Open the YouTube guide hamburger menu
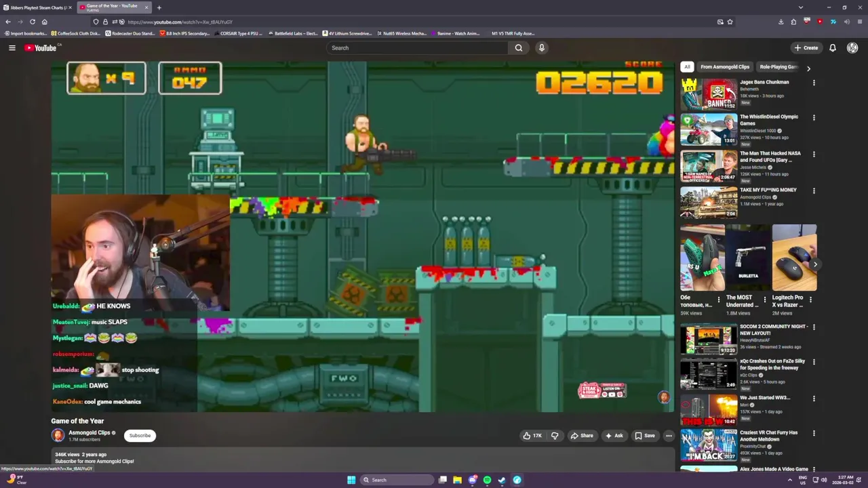Screen dimensions: 868x488 [12, 47]
